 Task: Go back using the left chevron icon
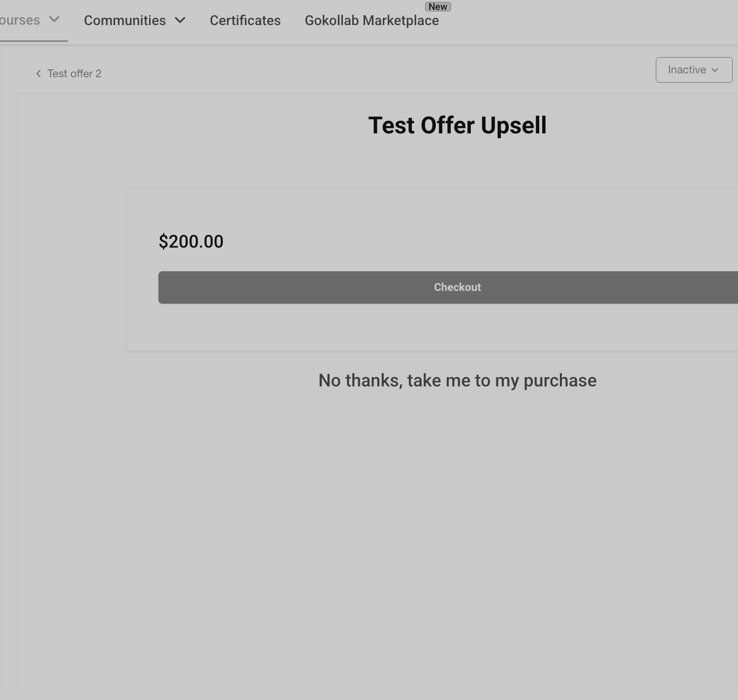(38, 74)
